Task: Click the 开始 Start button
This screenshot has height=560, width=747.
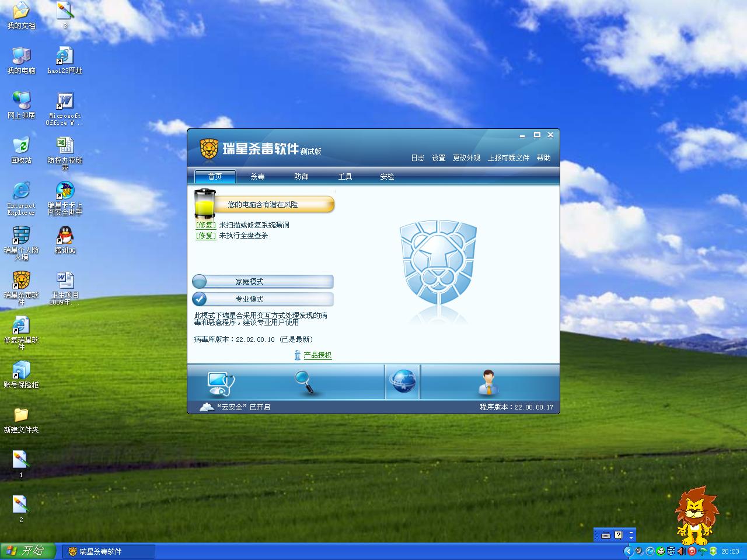Action: [x=28, y=551]
